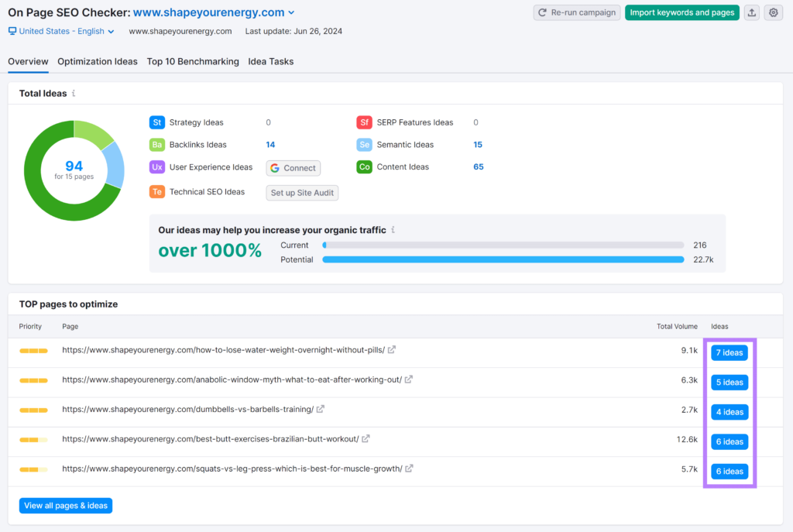Click the User Experience Ux badge

pyautogui.click(x=156, y=167)
